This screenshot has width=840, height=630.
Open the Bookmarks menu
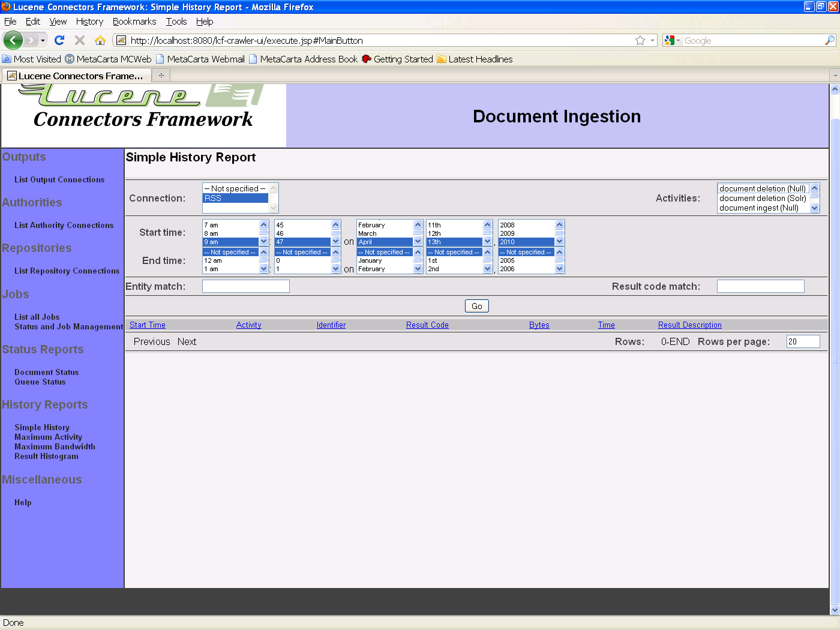[x=134, y=22]
